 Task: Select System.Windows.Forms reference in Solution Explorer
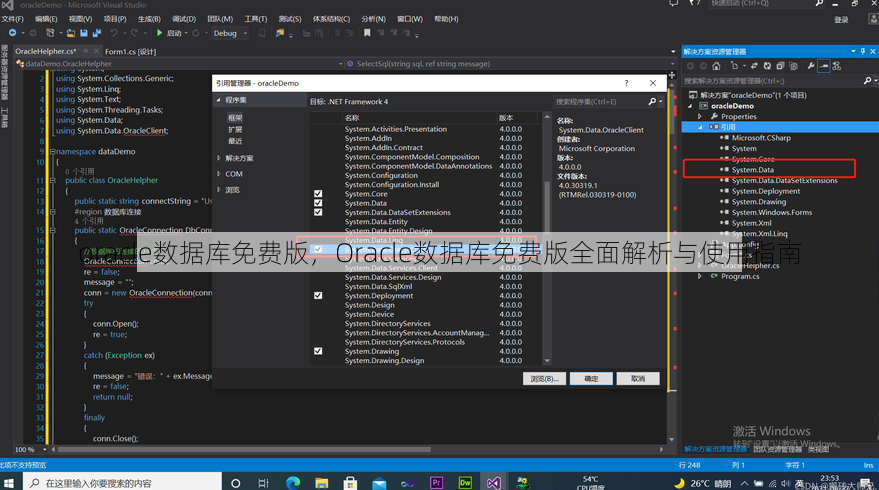771,212
